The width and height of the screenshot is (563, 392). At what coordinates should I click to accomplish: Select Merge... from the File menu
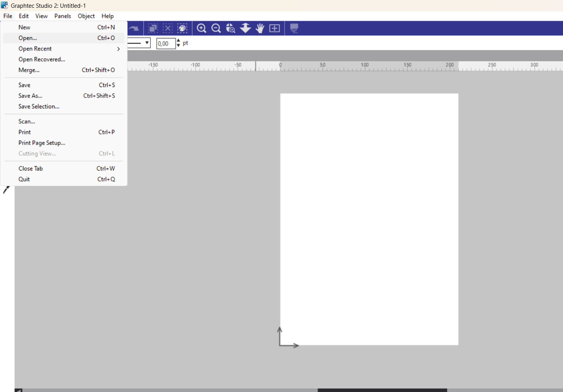pyautogui.click(x=64, y=70)
